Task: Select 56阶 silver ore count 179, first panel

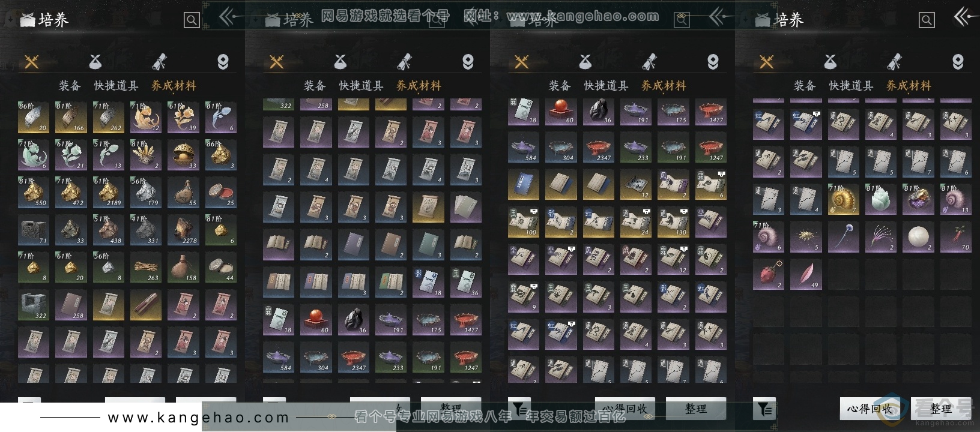Action: [146, 192]
